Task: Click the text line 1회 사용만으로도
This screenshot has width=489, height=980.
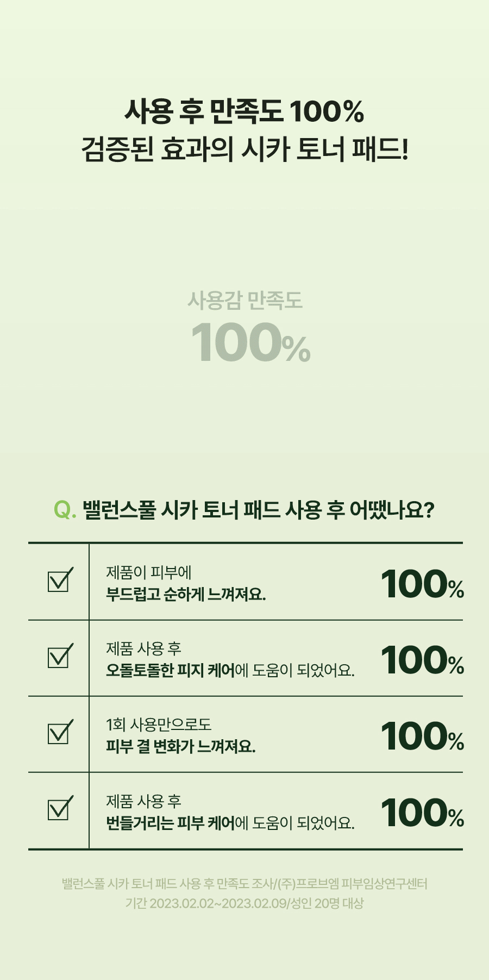Action: (158, 725)
